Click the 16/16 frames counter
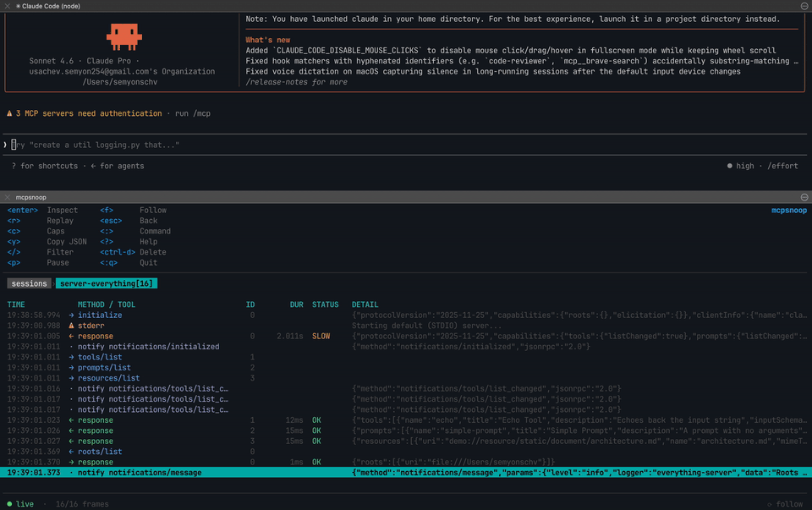The height and width of the screenshot is (510, 812). [82, 504]
